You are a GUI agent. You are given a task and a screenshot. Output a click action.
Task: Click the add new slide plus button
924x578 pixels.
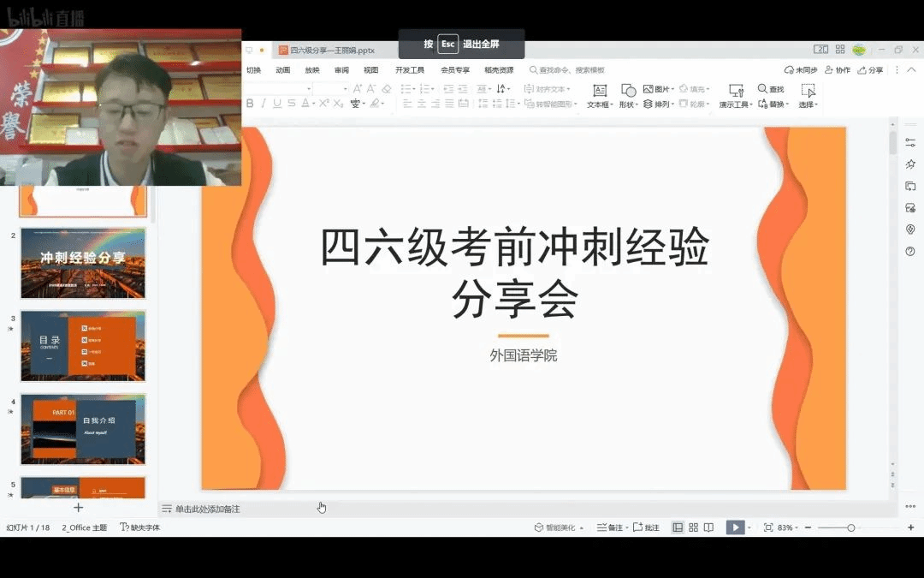(x=79, y=508)
